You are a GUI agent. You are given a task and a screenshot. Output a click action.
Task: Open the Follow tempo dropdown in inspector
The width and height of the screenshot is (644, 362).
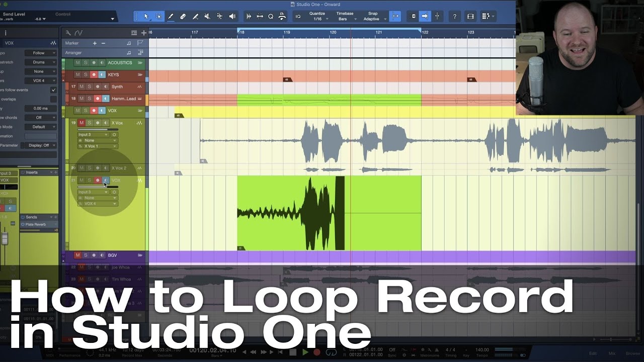(41, 53)
